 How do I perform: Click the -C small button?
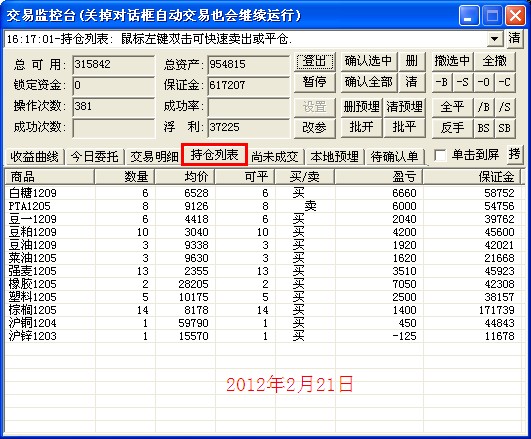(505, 82)
